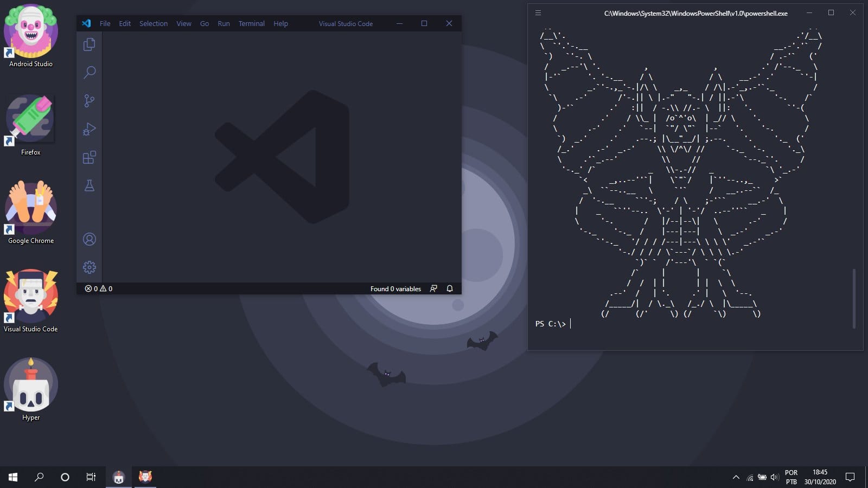Image resolution: width=868 pixels, height=488 pixels.
Task: Click the errors and warnings indicator
Action: tap(98, 288)
